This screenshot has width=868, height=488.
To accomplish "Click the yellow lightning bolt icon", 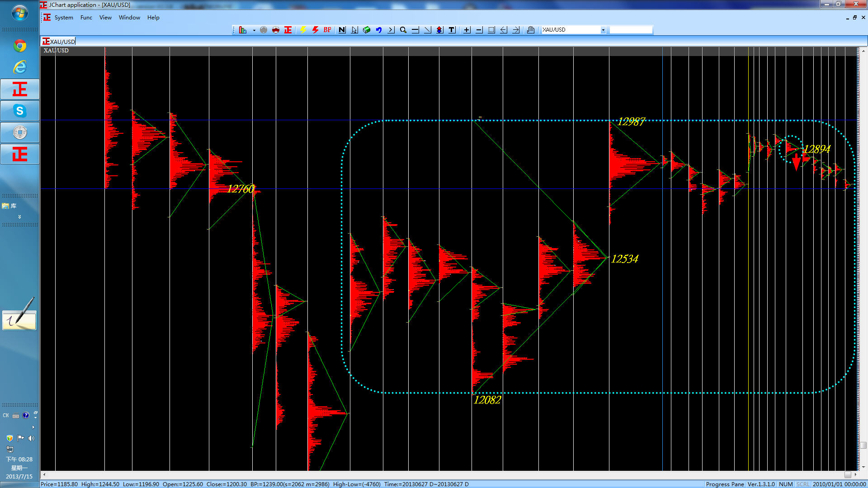I will click(303, 30).
